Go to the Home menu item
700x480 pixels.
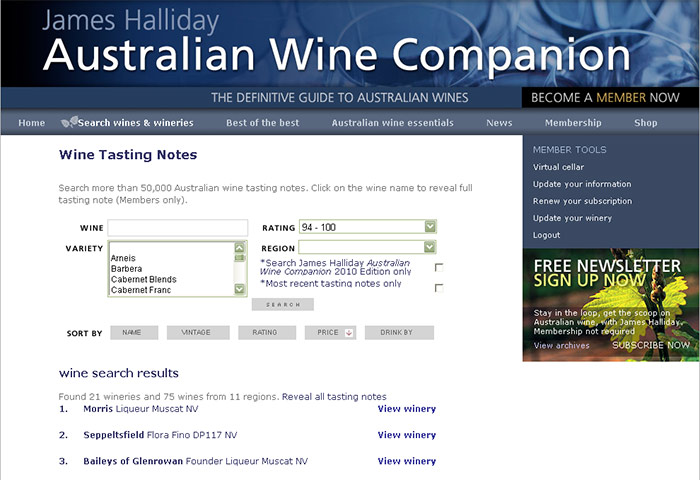point(32,123)
